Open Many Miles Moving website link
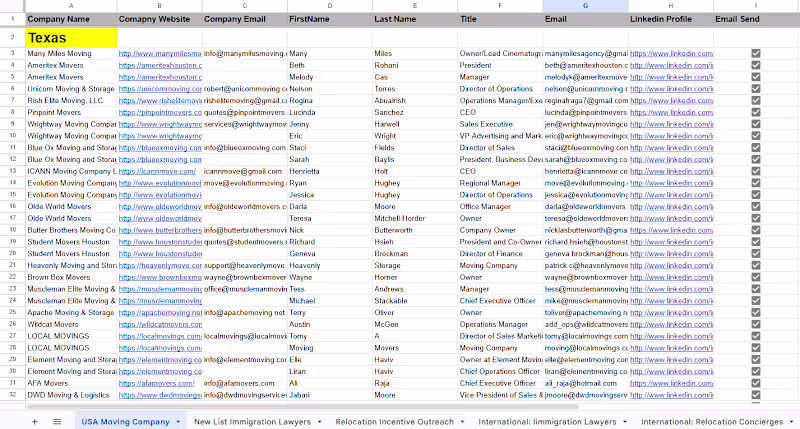This screenshot has width=800, height=429. point(160,53)
